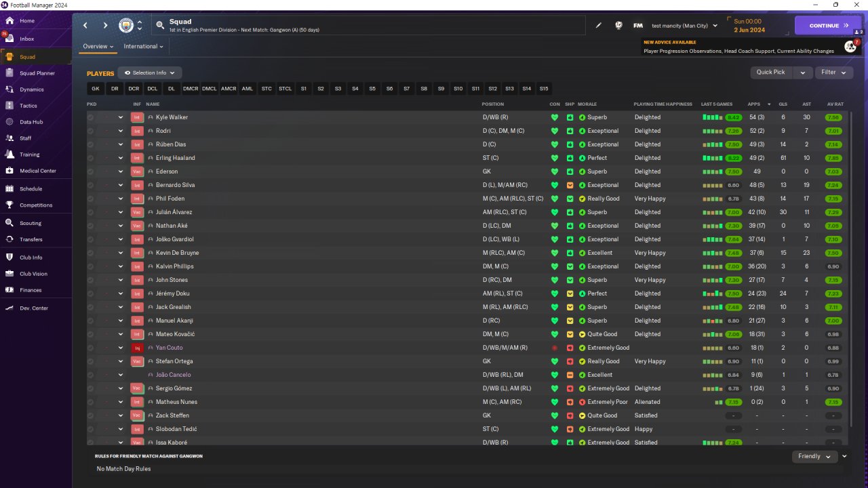Select the GK position slot
868x488 pixels.
(96, 89)
